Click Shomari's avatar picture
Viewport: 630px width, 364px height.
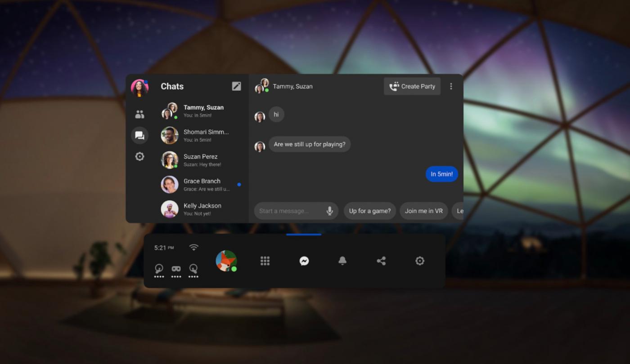(170, 135)
